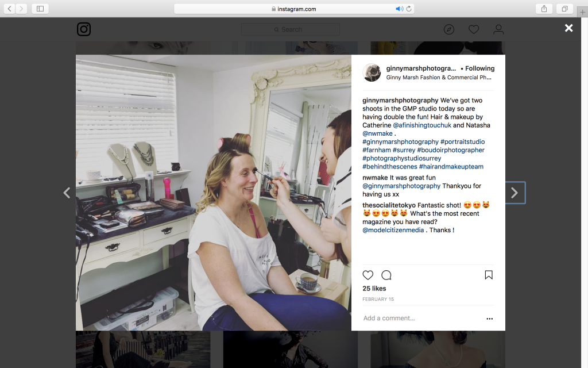This screenshot has width=588, height=368.
Task: Open the @nwmake mention in caption
Action: (377, 133)
